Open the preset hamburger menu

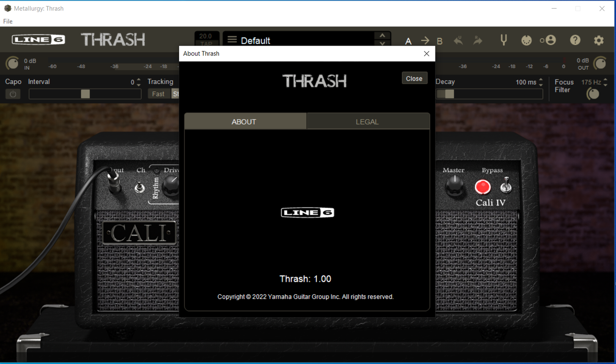[232, 39]
